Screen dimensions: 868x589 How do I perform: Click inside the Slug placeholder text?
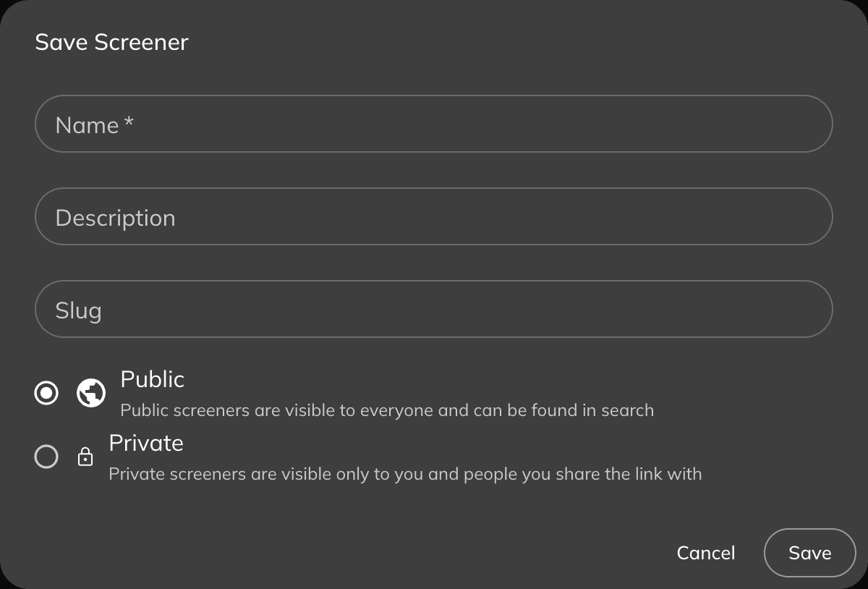(77, 310)
